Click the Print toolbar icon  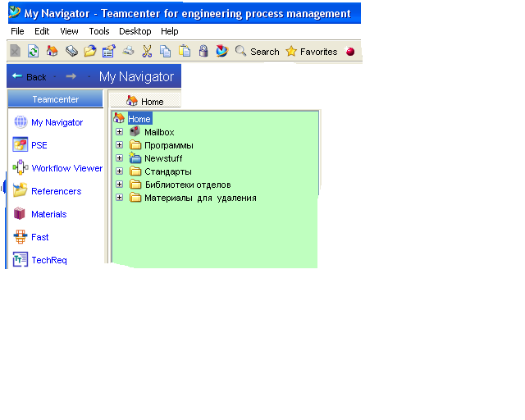tap(128, 51)
